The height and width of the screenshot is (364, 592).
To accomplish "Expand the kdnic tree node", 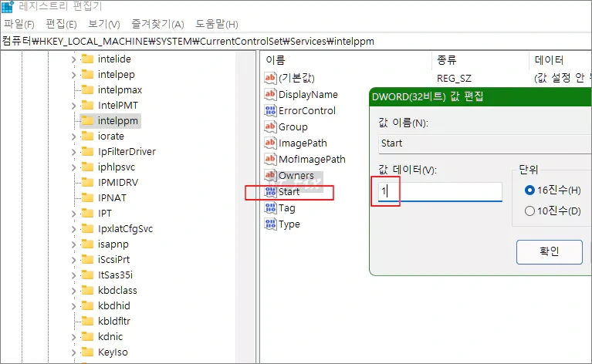I will tap(73, 337).
